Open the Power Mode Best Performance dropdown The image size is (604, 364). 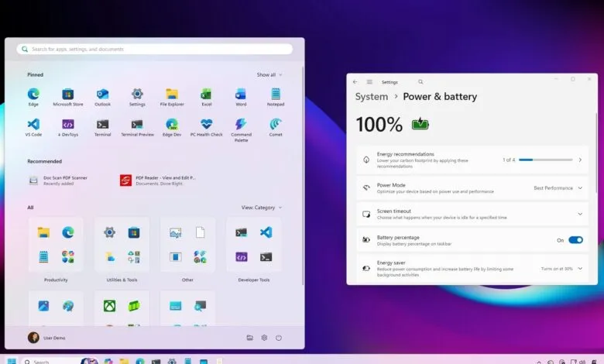point(558,188)
